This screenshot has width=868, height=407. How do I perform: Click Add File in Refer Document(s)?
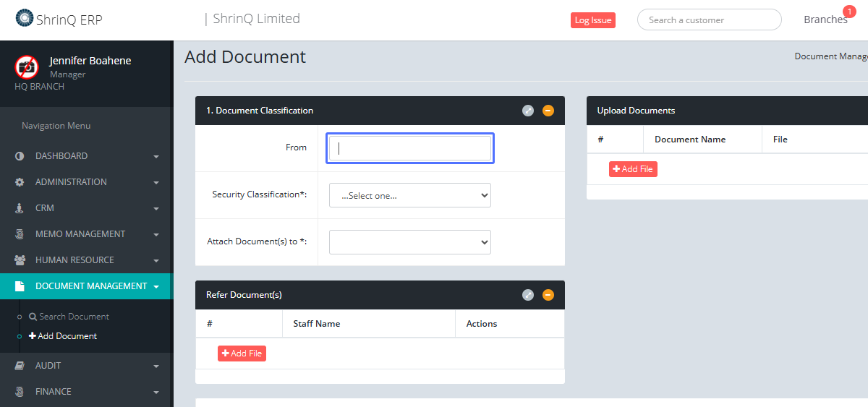pyautogui.click(x=242, y=354)
